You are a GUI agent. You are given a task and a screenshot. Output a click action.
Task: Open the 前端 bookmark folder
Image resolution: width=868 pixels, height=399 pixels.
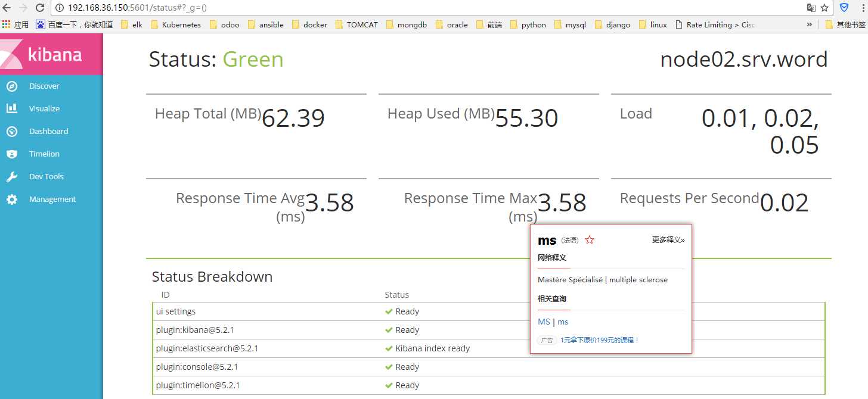[x=488, y=24]
